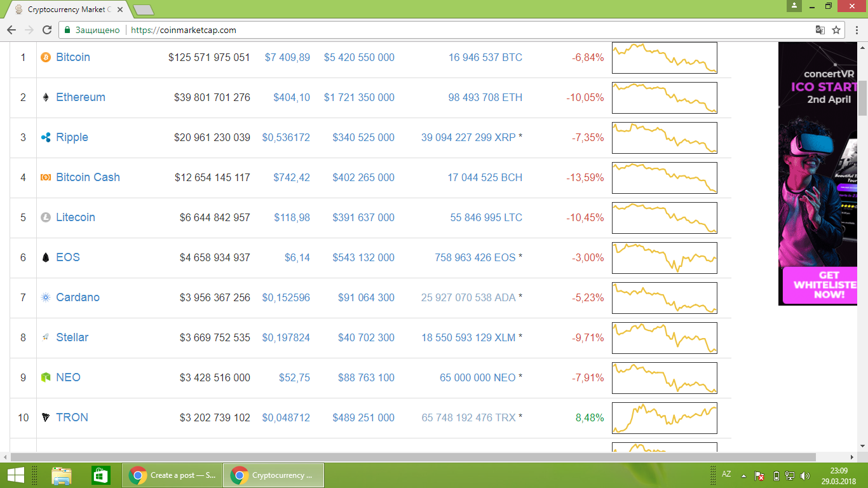Click the network tray icon

pos(790,475)
